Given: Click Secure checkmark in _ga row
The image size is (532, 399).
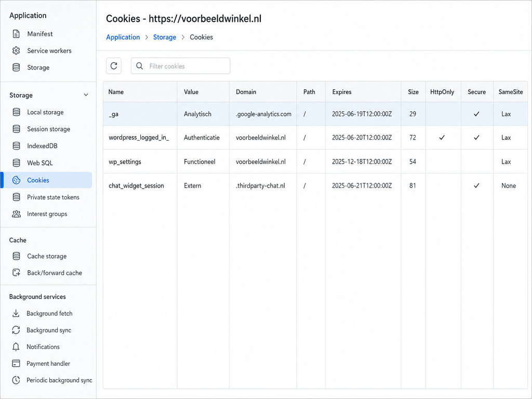Looking at the screenshot, I should 476,114.
